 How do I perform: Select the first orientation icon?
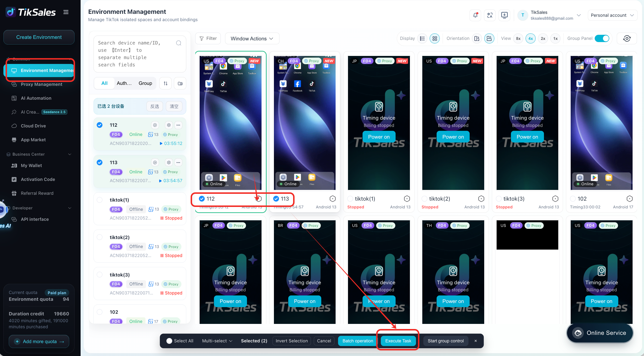click(x=477, y=38)
